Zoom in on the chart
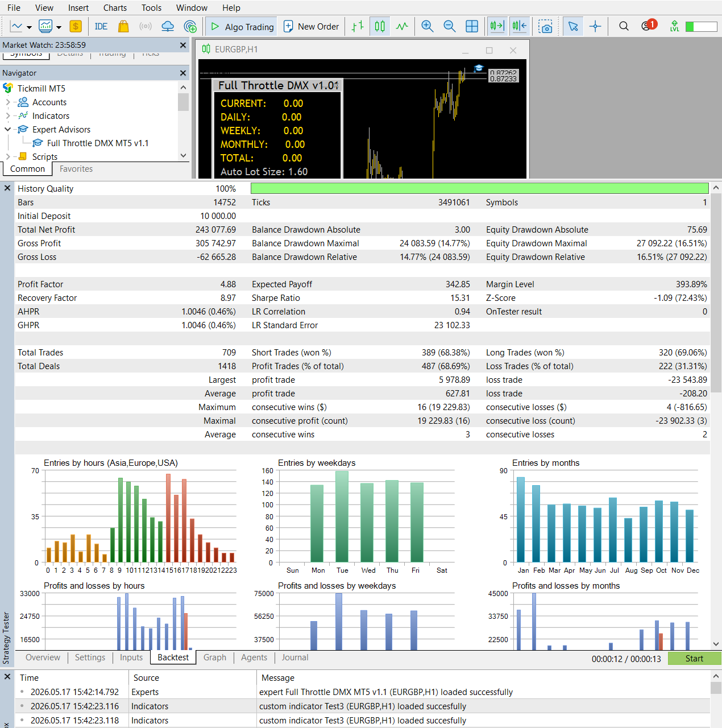The height and width of the screenshot is (728, 722). pyautogui.click(x=428, y=26)
